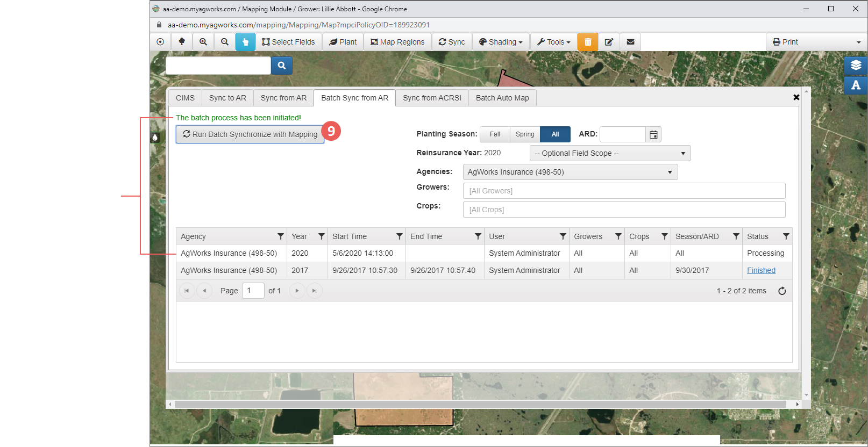This screenshot has height=447, width=868.
Task: Click the zoom out magnifier icon
Action: (225, 42)
